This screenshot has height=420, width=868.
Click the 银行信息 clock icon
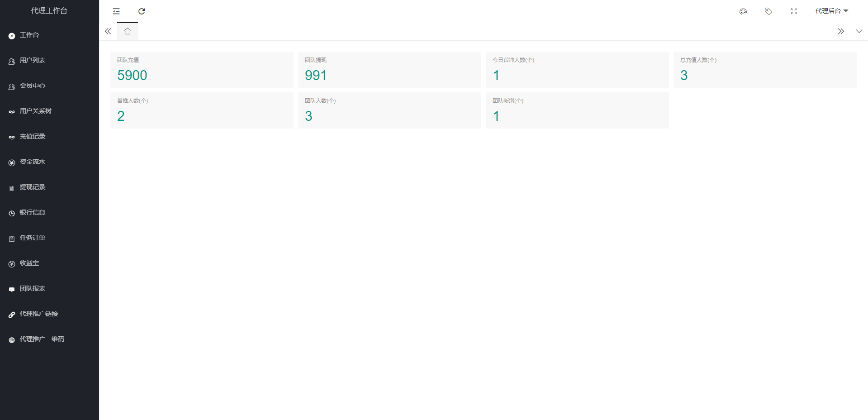(x=12, y=213)
